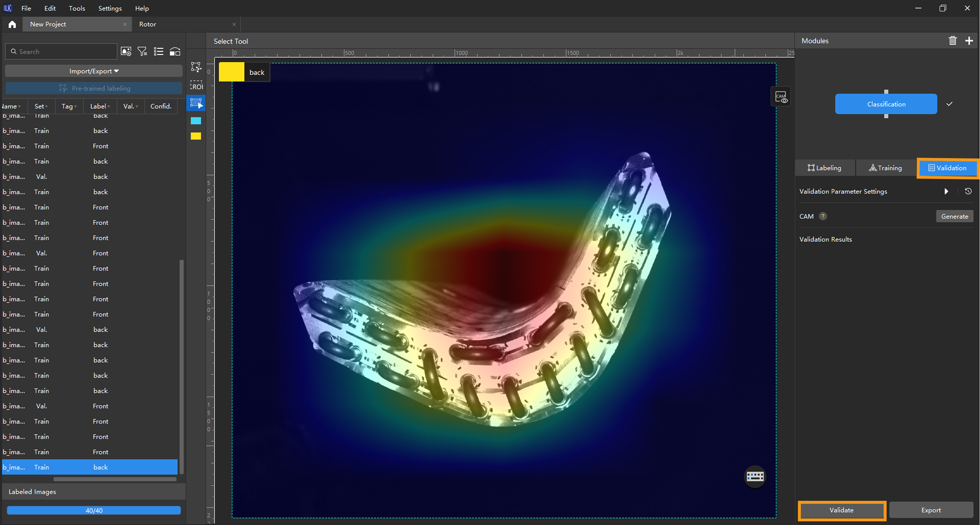Viewport: 980px width, 525px height.
Task: Open the Import/Export dropdown
Action: click(x=93, y=71)
